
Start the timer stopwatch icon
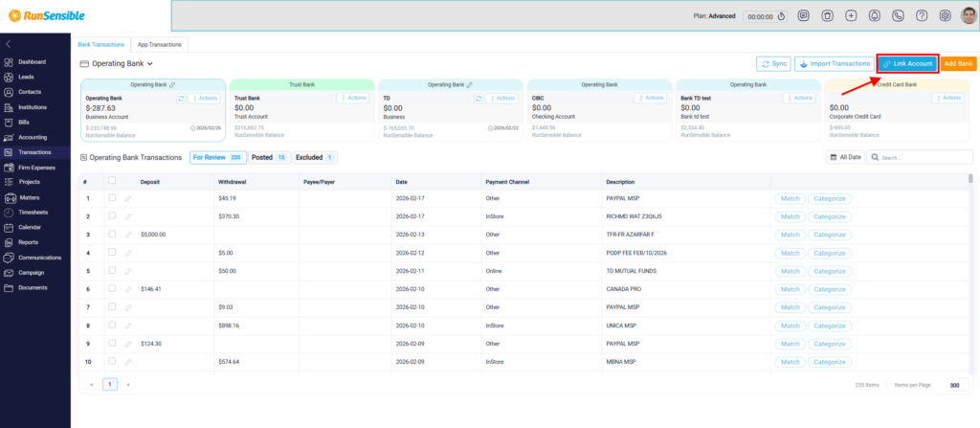(781, 16)
